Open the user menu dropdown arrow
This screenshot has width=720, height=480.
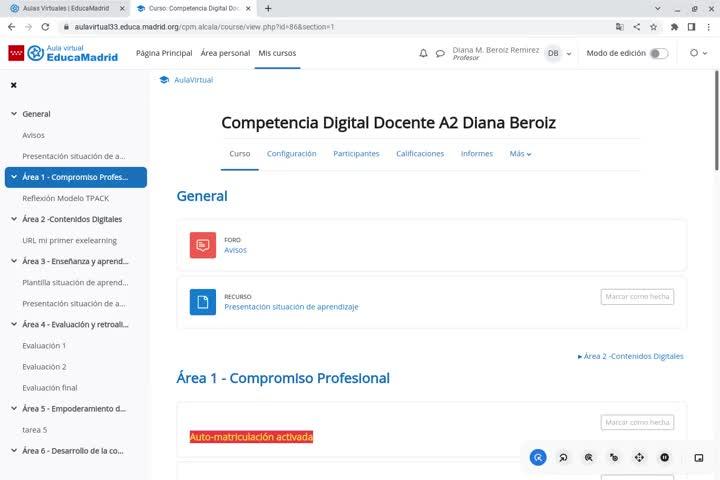click(569, 54)
